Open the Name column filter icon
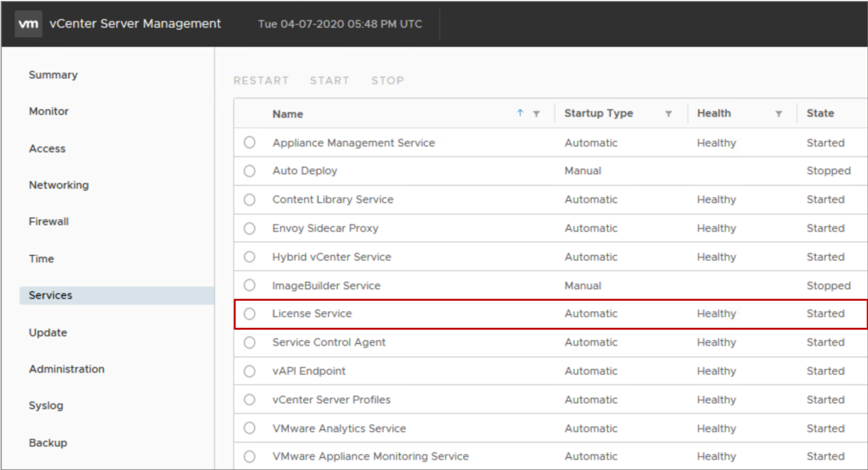This screenshot has width=868, height=470. click(x=536, y=114)
